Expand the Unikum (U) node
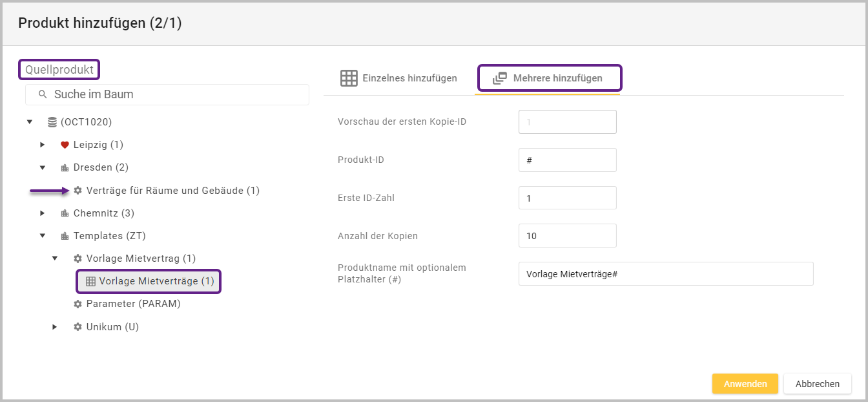 click(x=56, y=327)
